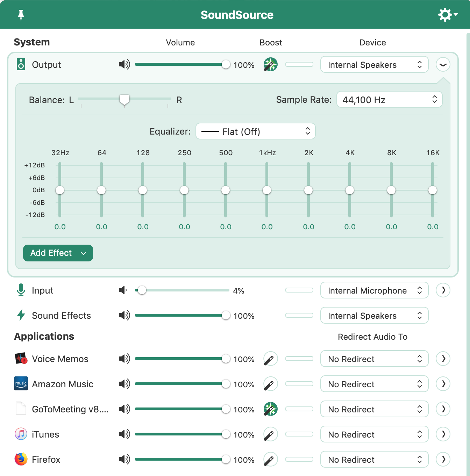470x476 pixels.
Task: Toggle Magic Boost for Amazon Music
Action: pos(271,384)
